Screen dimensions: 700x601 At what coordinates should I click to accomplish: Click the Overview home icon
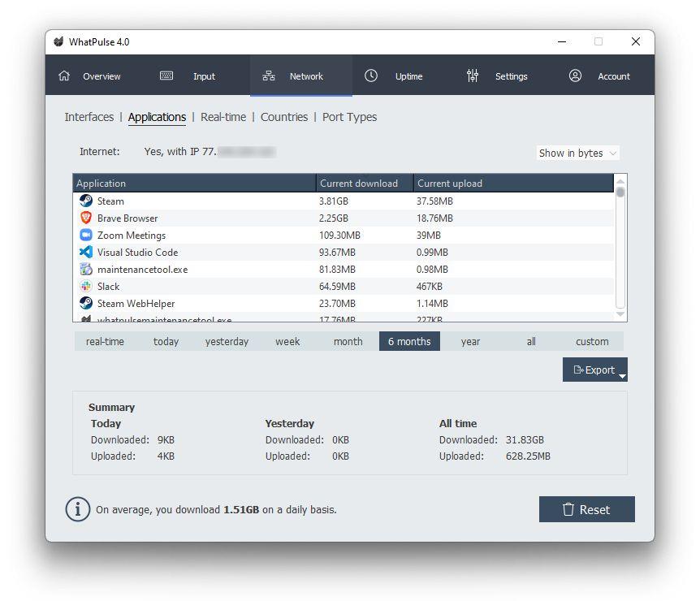tap(64, 76)
